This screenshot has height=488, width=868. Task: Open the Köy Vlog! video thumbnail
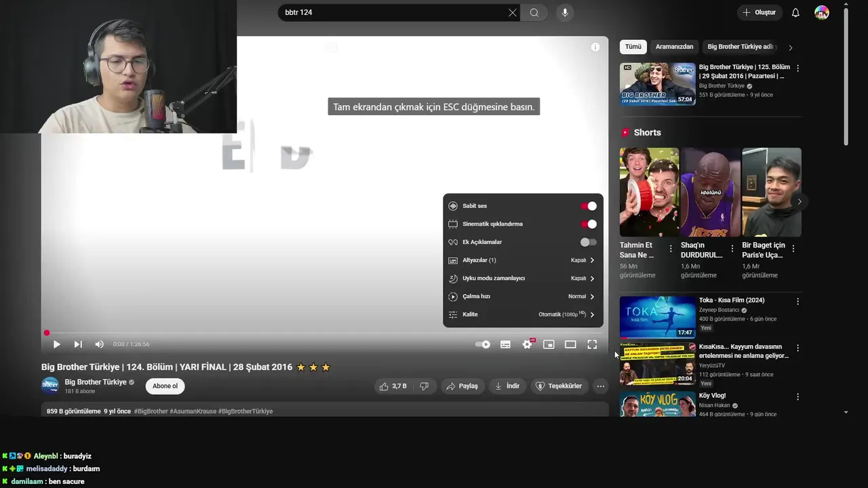[658, 404]
